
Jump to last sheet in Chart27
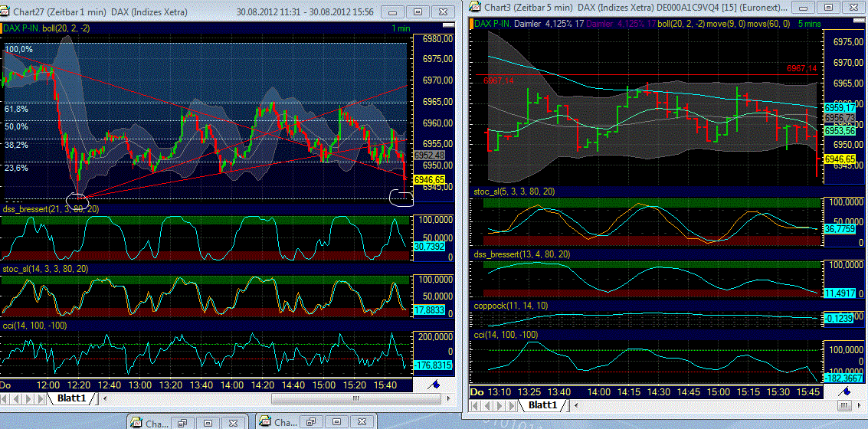click(x=41, y=398)
